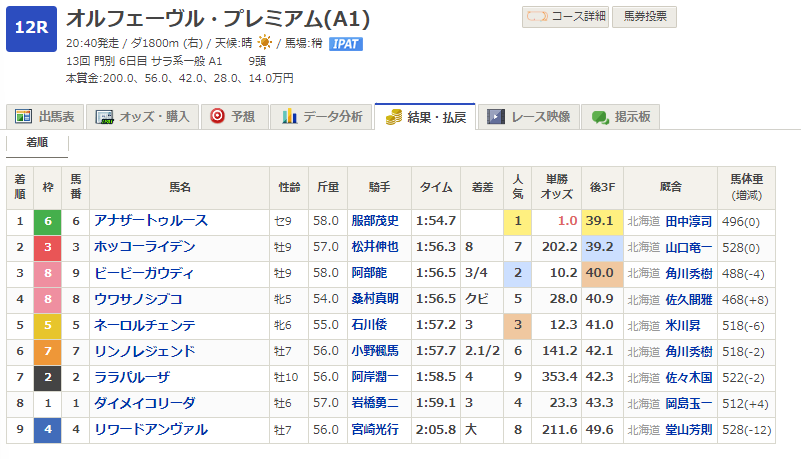The image size is (801, 459).
Task: Open horse ホッコーライデン link
Action: pyautogui.click(x=145, y=247)
